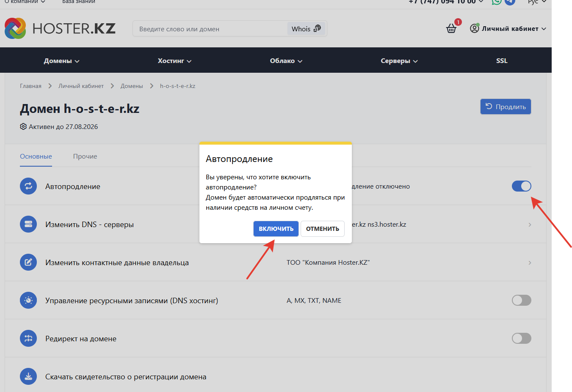
Task: Toggle the Автопродление switch
Action: [521, 186]
